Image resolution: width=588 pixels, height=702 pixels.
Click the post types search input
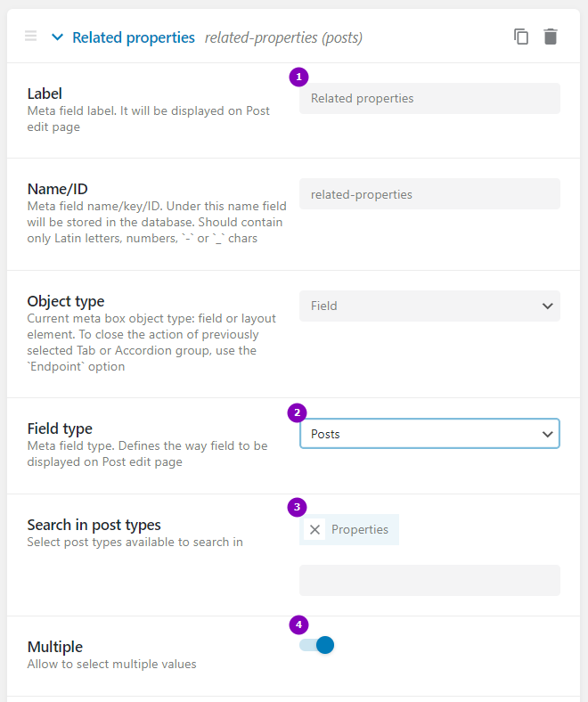point(429,580)
